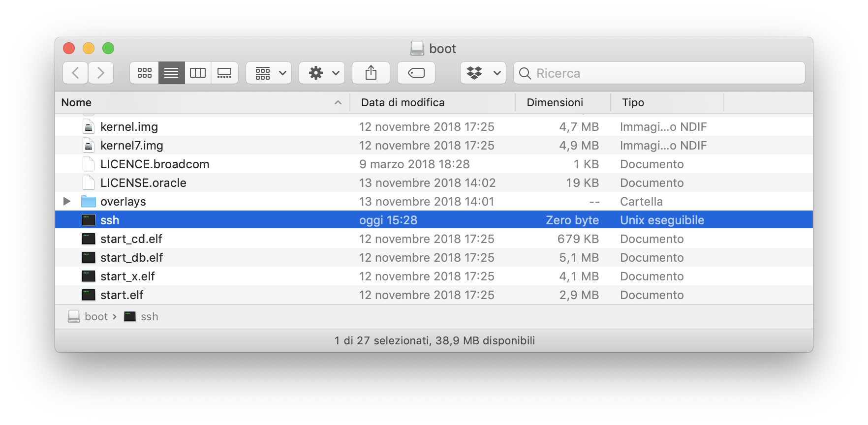Click the Ricerca search field
This screenshot has width=868, height=425.
[659, 73]
